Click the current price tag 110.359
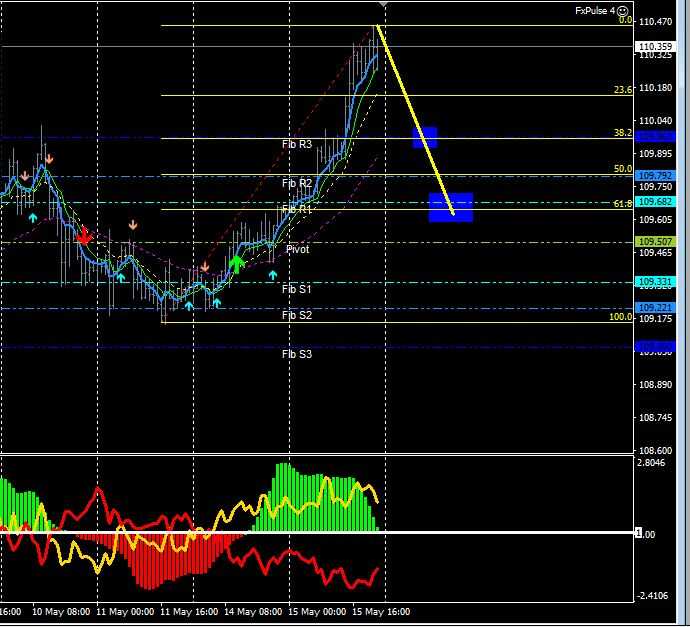The image size is (690, 627). [x=656, y=46]
